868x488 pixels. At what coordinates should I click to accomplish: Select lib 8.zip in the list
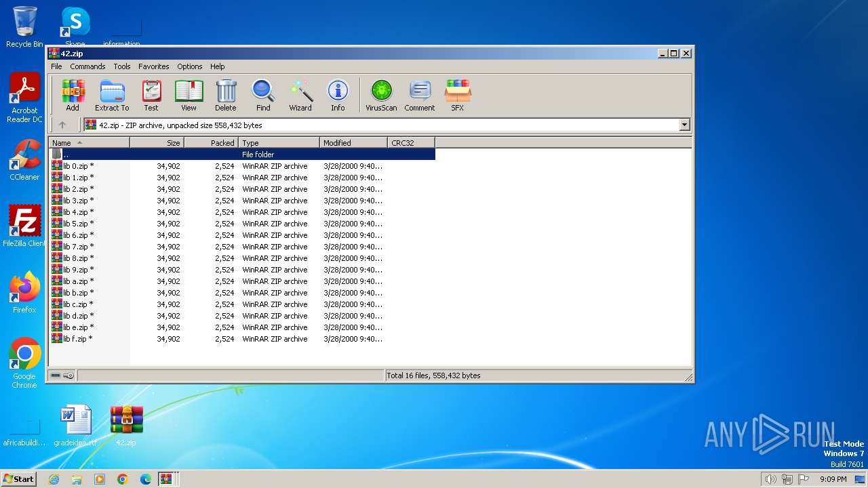242,258
